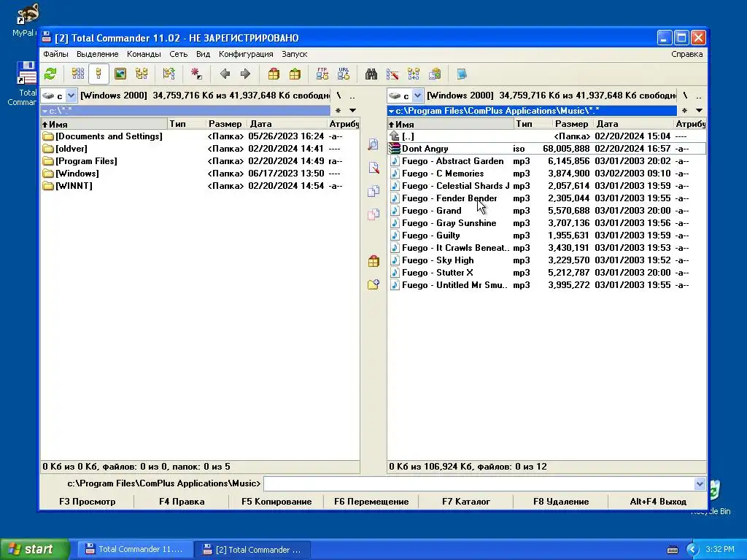747x560 pixels.
Task: Switch to brief file-names-only view icon
Action: [x=77, y=74]
